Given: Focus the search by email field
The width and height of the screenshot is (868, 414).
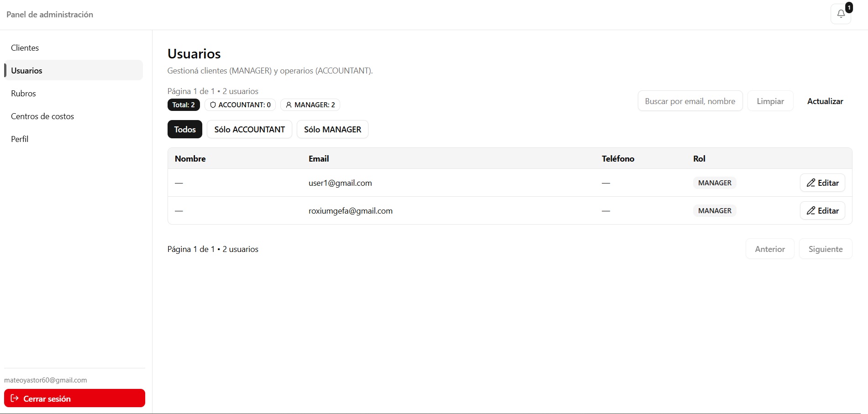Looking at the screenshot, I should (690, 101).
